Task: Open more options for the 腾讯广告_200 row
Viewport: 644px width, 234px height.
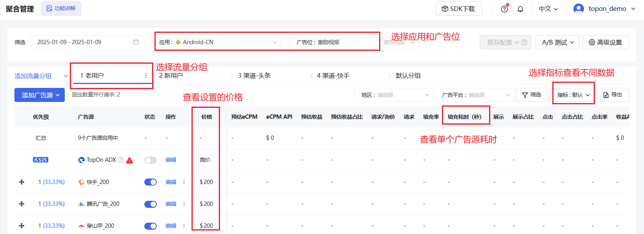Action: 184,204
